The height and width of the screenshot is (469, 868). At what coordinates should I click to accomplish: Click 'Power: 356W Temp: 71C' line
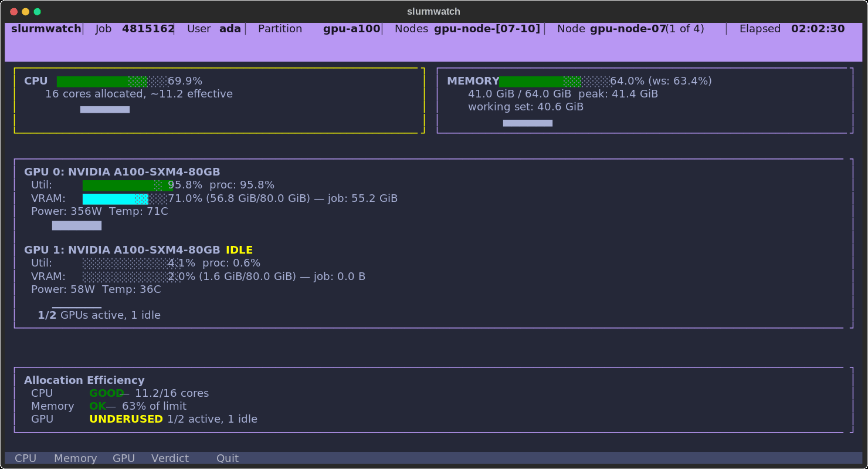click(100, 211)
